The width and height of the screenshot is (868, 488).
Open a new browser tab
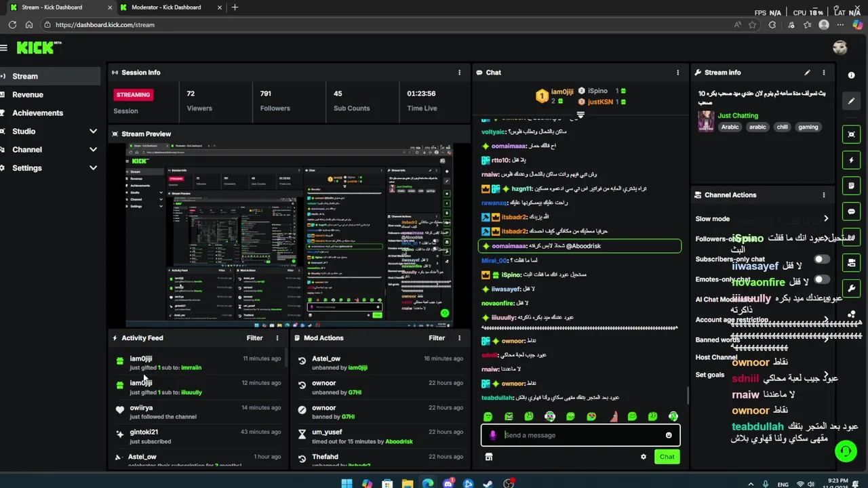[x=235, y=7]
